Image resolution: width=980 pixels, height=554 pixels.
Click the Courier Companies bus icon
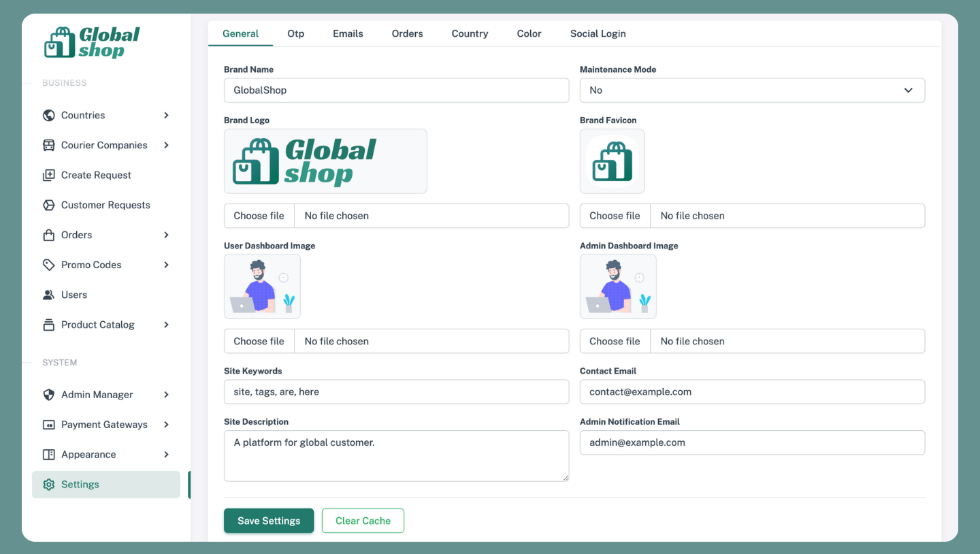coord(49,145)
